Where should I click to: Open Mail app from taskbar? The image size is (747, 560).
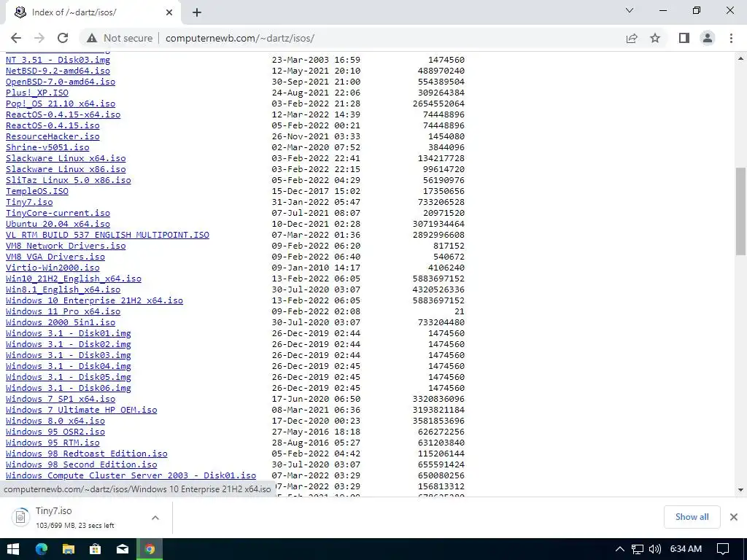(x=123, y=549)
